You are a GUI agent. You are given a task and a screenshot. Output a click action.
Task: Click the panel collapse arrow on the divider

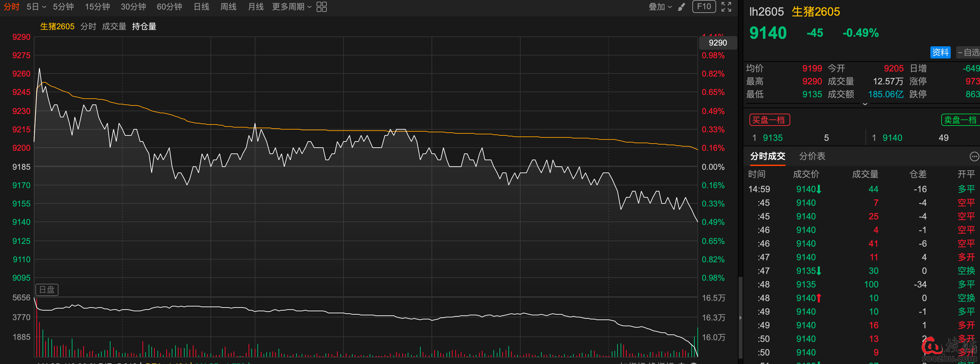click(x=740, y=317)
